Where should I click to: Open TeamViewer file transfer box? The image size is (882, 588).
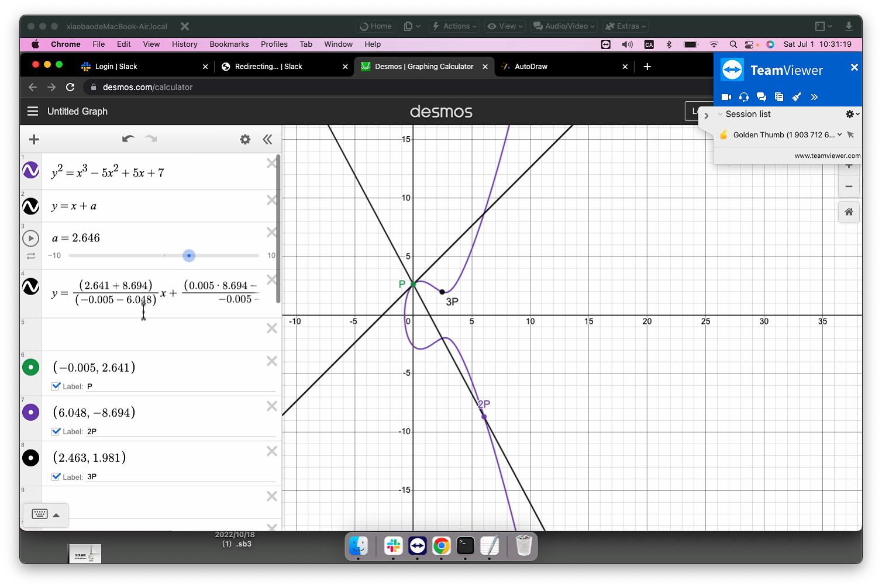(x=779, y=97)
